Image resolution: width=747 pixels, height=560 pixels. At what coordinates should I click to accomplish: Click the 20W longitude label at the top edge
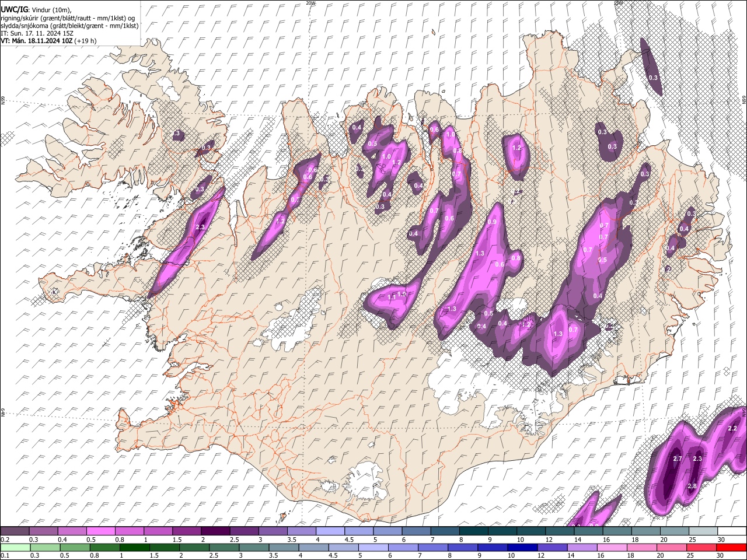310,3
